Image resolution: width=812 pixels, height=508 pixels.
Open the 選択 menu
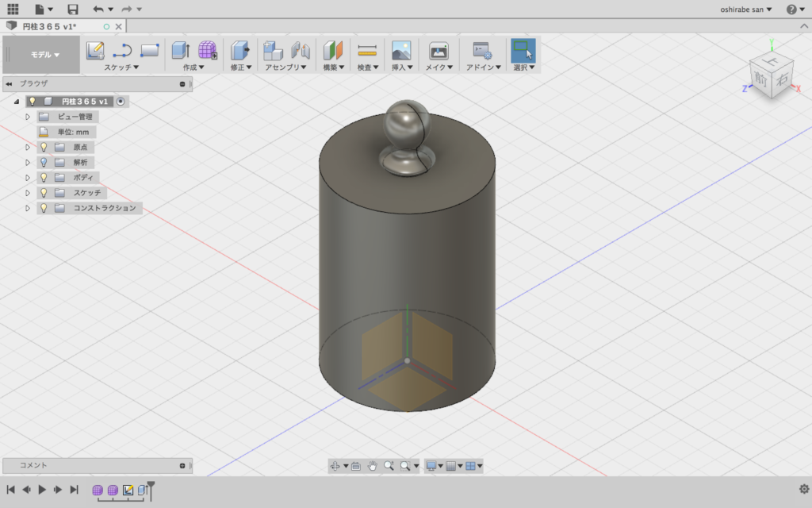(523, 67)
